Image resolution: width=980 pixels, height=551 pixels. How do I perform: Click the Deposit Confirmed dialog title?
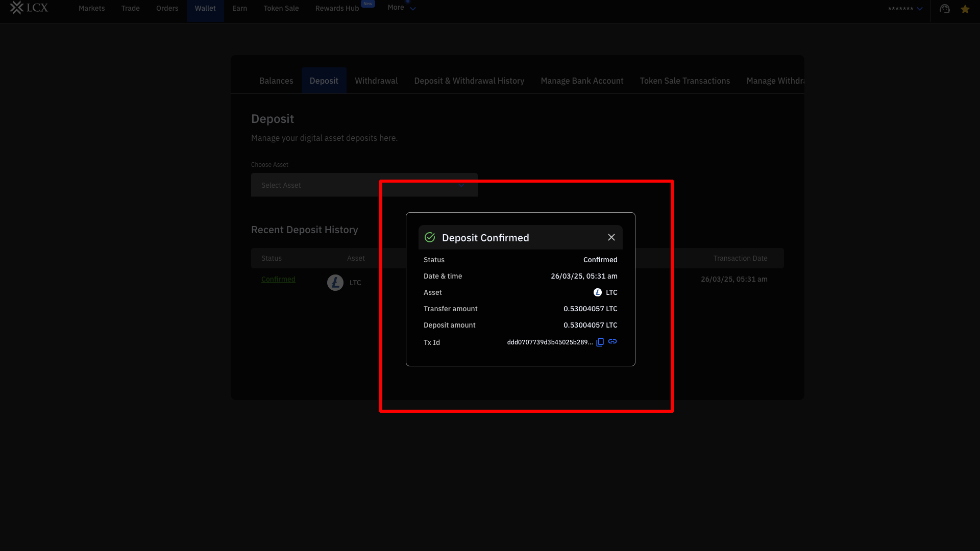tap(485, 238)
